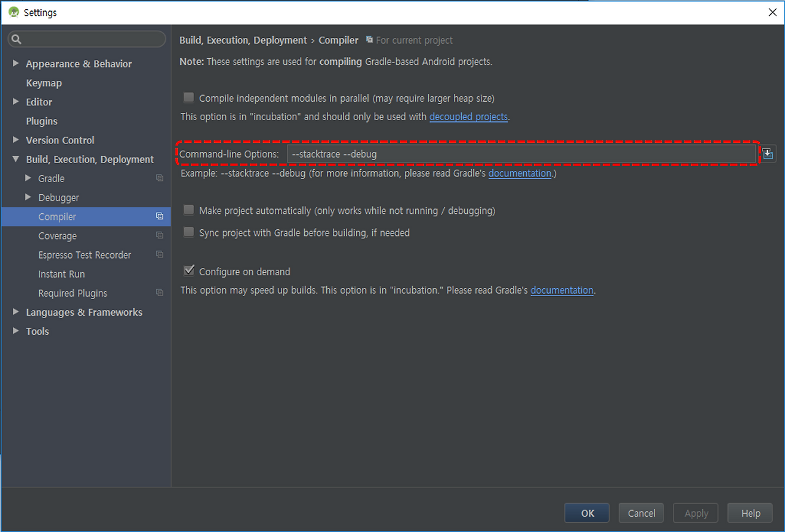Uncheck Configure on demand
Viewport: 785px width, 532px height.
point(189,271)
